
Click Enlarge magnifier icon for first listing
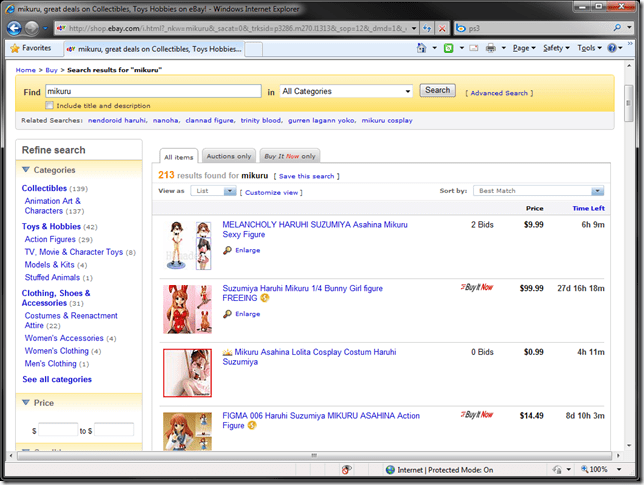click(228, 250)
